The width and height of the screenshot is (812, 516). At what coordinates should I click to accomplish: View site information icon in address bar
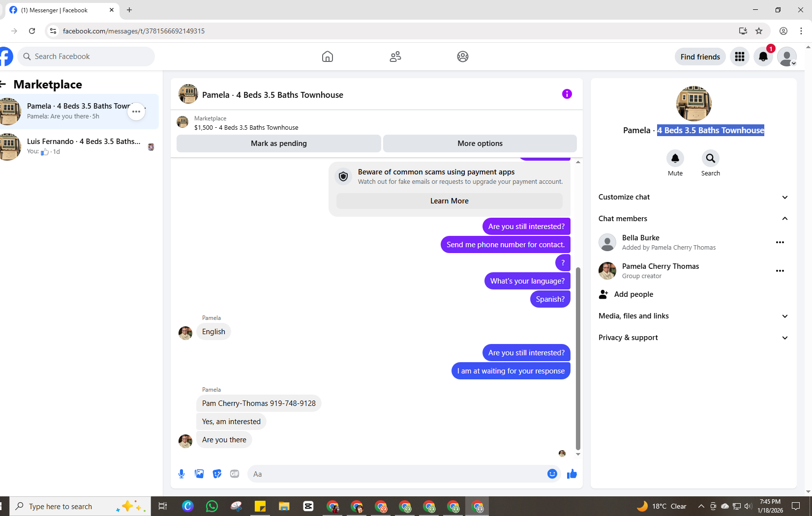pyautogui.click(x=53, y=31)
